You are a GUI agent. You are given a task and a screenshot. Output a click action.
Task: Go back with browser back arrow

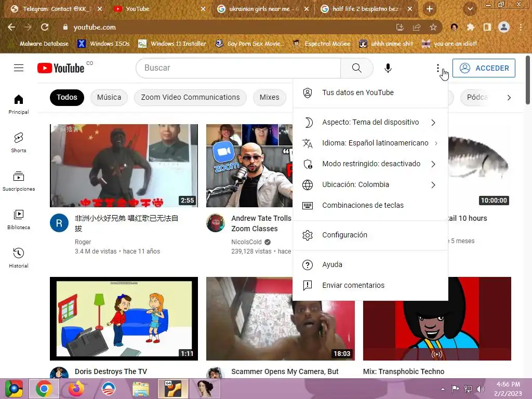tap(11, 27)
